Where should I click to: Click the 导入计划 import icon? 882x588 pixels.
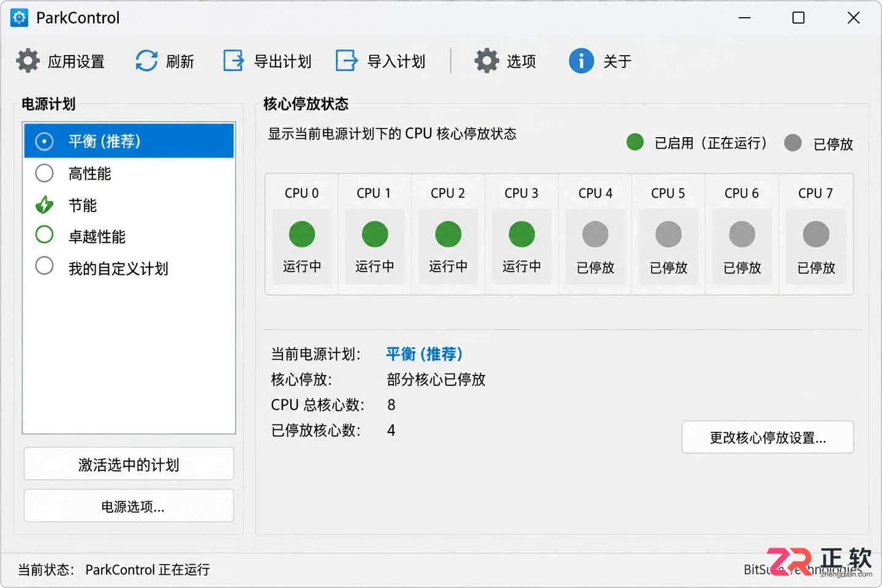[x=347, y=61]
